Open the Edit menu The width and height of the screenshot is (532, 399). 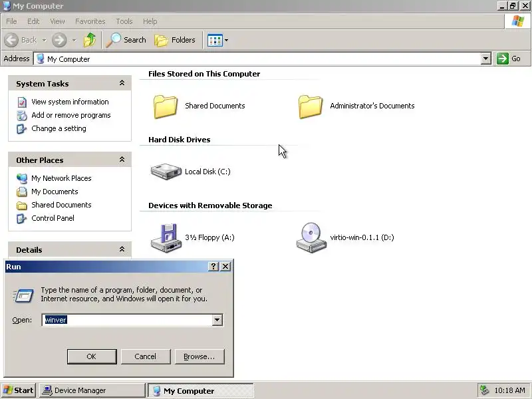pyautogui.click(x=33, y=21)
